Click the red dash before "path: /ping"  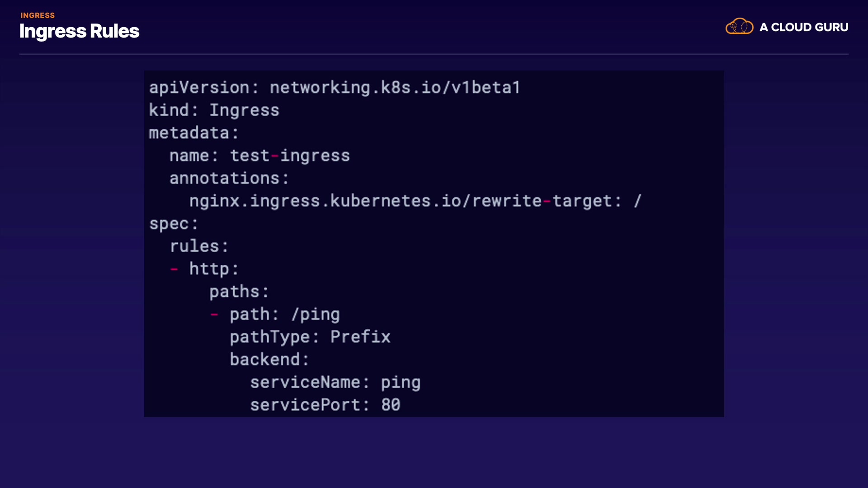(214, 314)
